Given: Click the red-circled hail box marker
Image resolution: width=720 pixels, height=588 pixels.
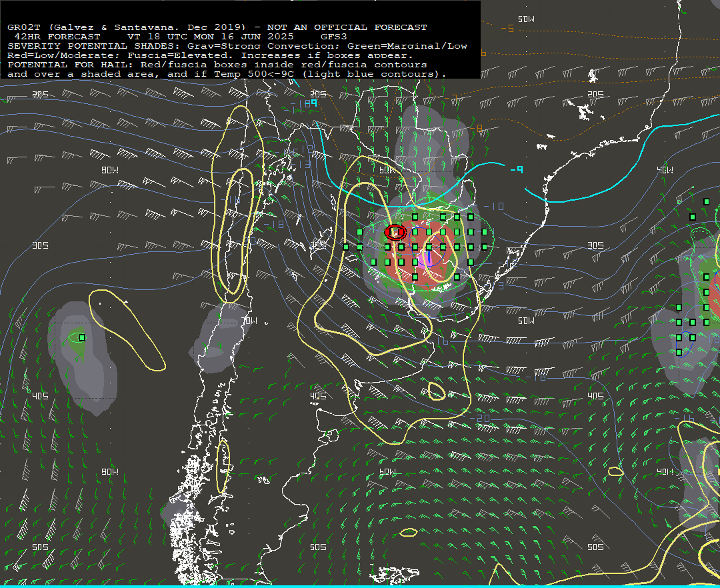Looking at the screenshot, I should click(395, 232).
